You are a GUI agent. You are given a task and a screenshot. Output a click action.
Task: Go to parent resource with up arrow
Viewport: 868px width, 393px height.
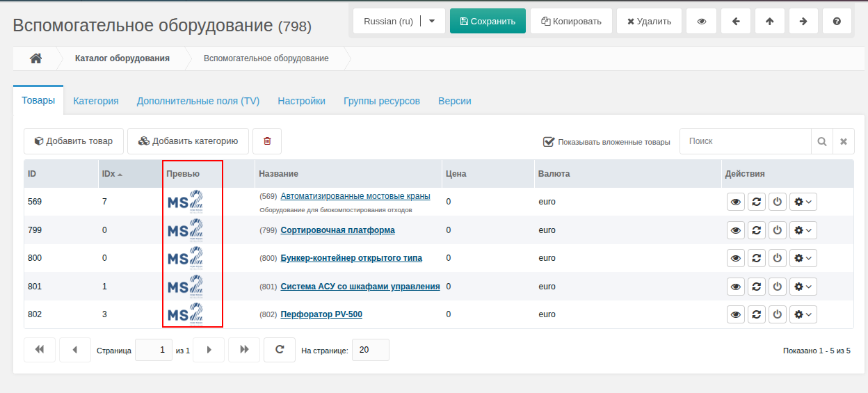769,21
